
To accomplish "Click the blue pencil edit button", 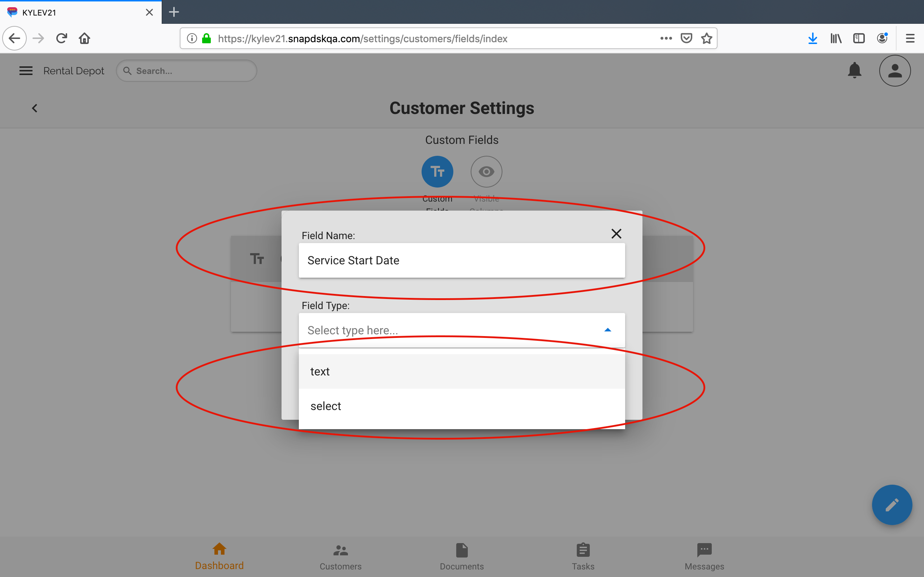I will 892,505.
